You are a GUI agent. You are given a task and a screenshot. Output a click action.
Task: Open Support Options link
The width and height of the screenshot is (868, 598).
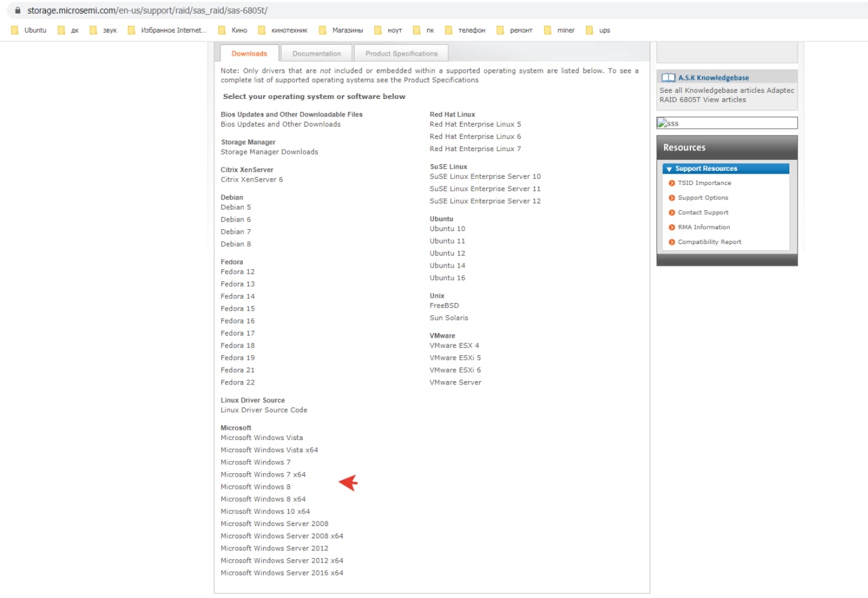pos(703,198)
